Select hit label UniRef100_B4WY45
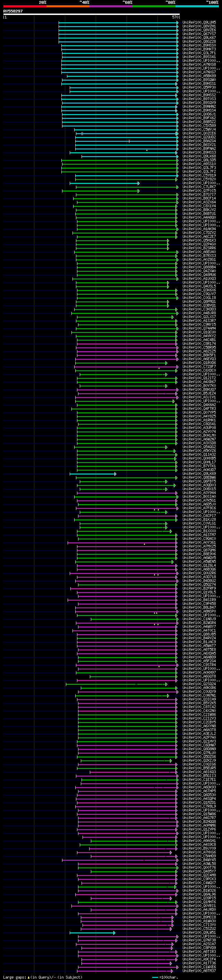Screen dimensions: 222x980 [x=199, y=860]
